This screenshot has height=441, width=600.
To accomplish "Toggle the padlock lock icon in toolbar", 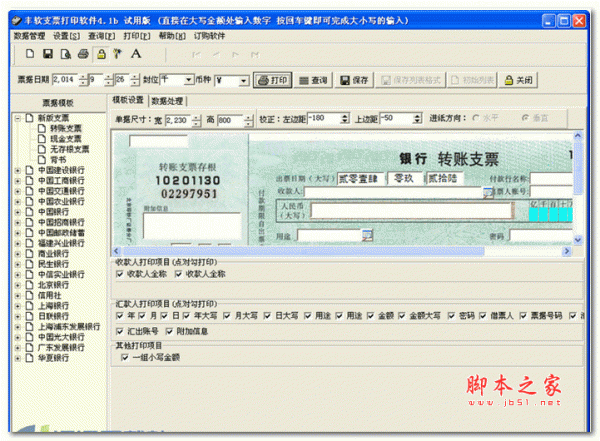I will click(x=101, y=54).
